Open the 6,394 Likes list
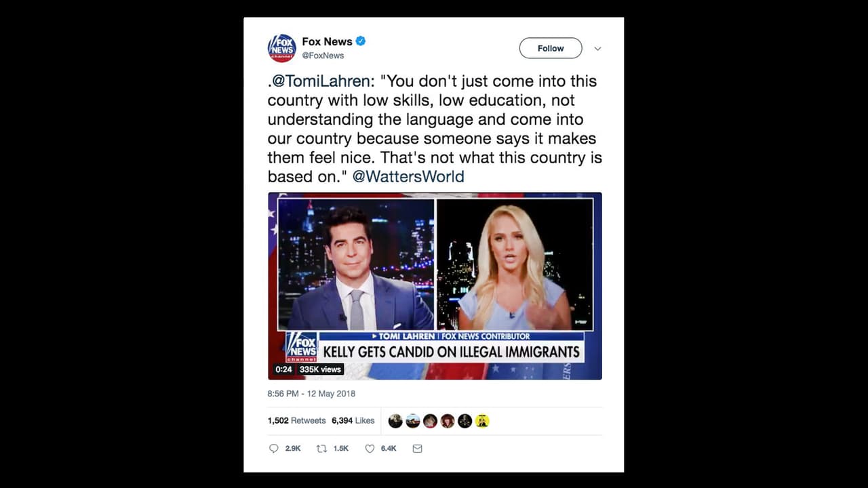 coord(353,421)
